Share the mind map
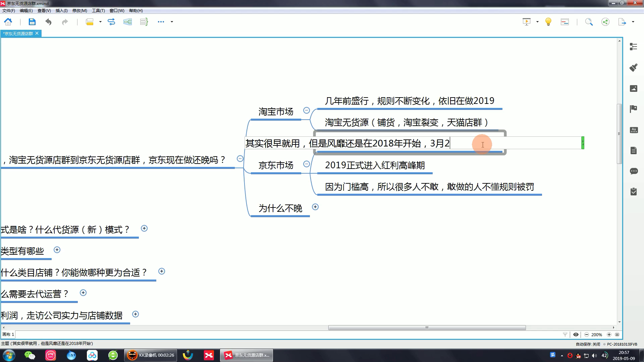 pyautogui.click(x=605, y=22)
